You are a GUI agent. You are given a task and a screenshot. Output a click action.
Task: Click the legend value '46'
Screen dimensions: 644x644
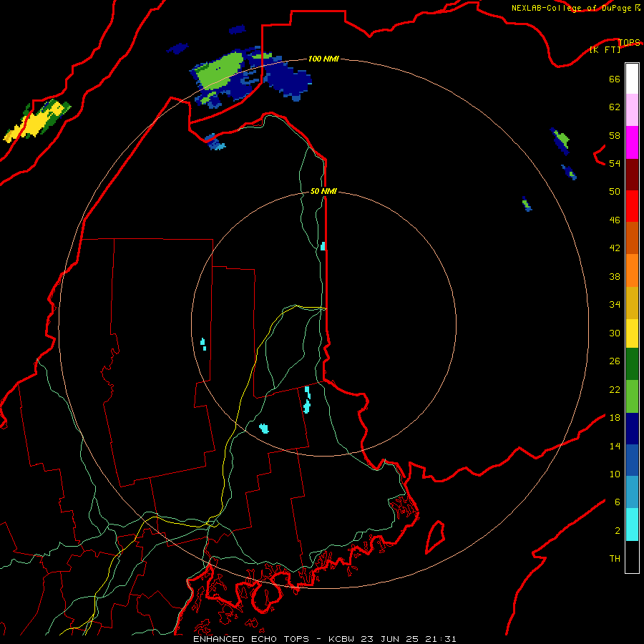pos(615,220)
